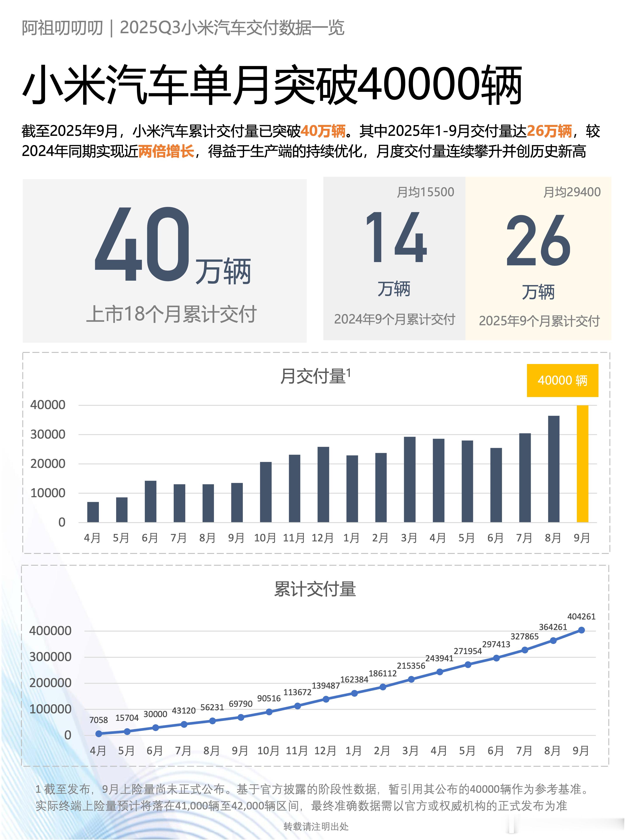
Task: Click the 累计交付量 chart title
Action: (315, 589)
